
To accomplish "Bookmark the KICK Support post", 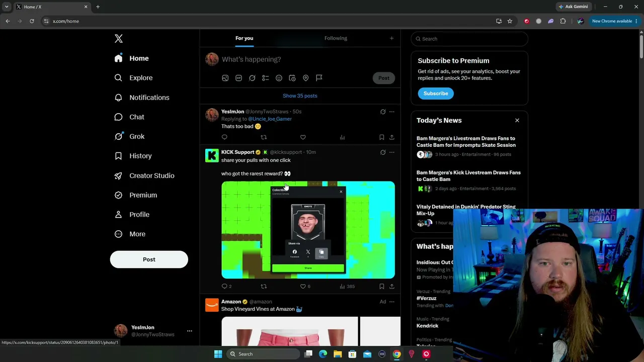I will point(382,287).
